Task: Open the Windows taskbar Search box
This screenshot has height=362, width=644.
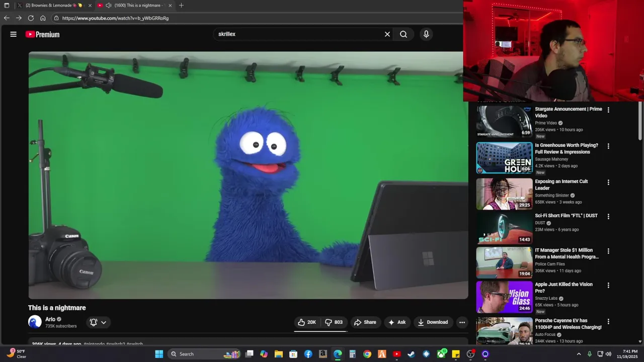Action: 204,354
